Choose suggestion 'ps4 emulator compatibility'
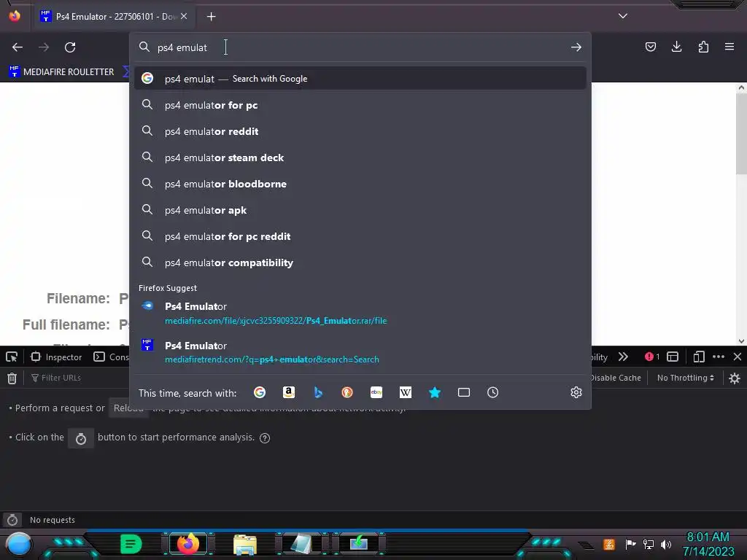 click(x=360, y=262)
